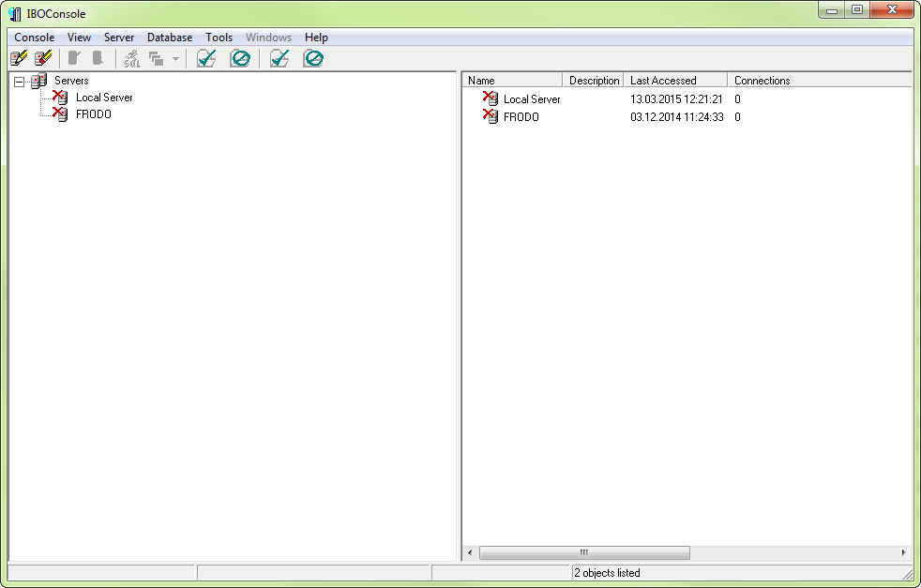
Task: Click Local Server's disconnected icon in the tree
Action: (60, 97)
